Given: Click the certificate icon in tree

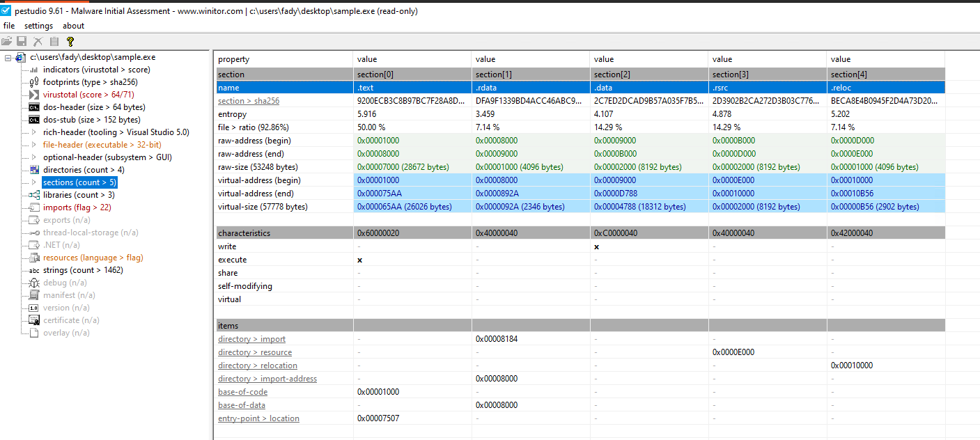Looking at the screenshot, I should click(33, 320).
